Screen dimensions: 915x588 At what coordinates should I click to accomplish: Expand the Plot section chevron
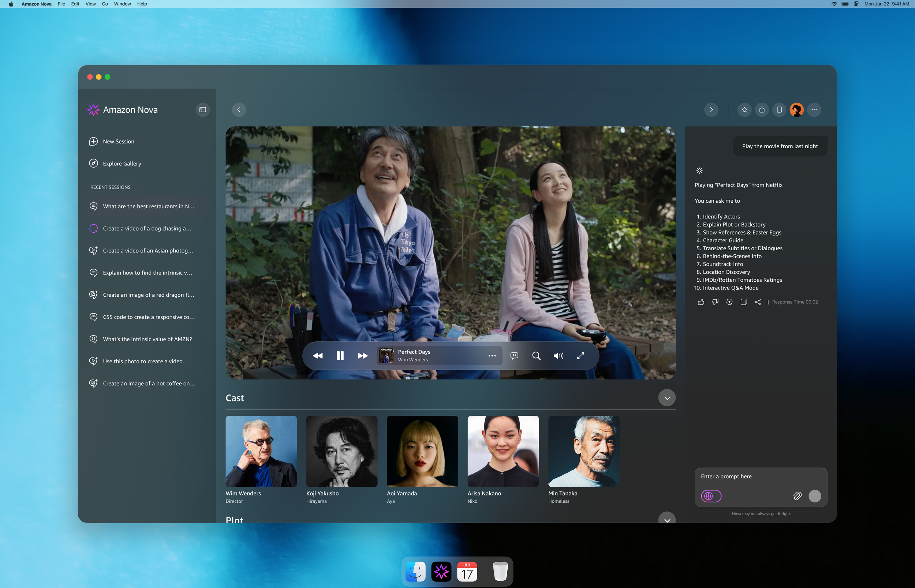point(667,518)
